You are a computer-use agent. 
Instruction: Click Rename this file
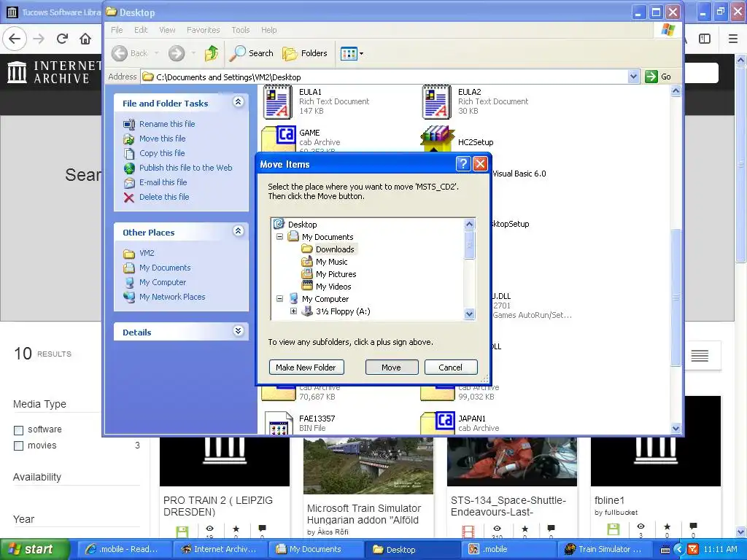click(x=167, y=124)
